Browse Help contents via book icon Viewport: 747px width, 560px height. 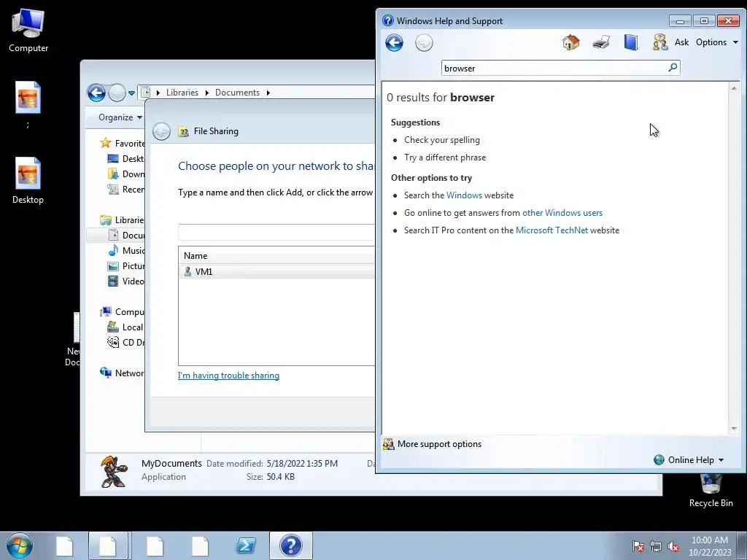(631, 42)
